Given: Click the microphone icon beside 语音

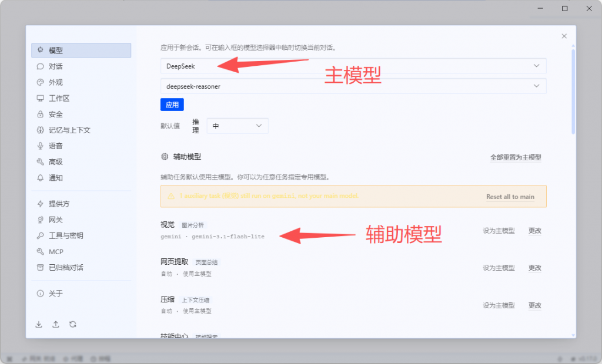Looking at the screenshot, I should point(41,146).
